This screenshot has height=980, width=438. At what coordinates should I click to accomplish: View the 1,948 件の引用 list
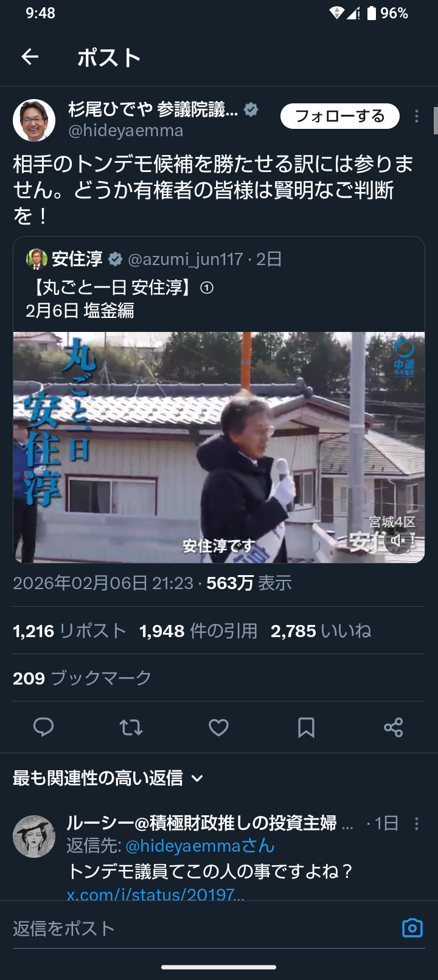click(198, 631)
